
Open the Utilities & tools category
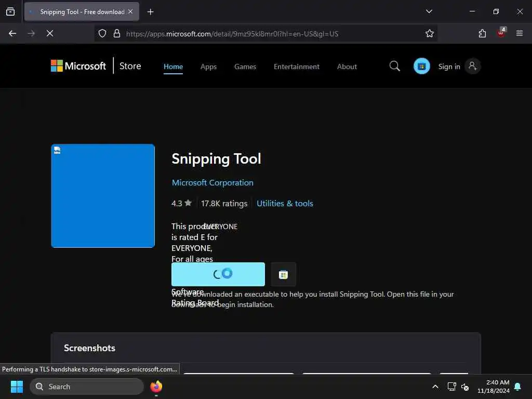tap(285, 203)
